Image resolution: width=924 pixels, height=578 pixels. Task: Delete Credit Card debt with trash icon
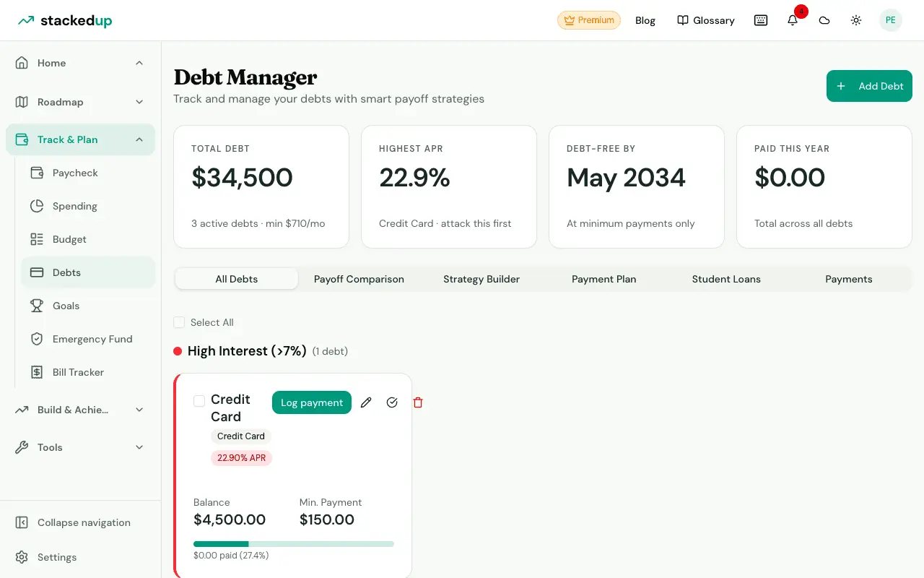(418, 402)
